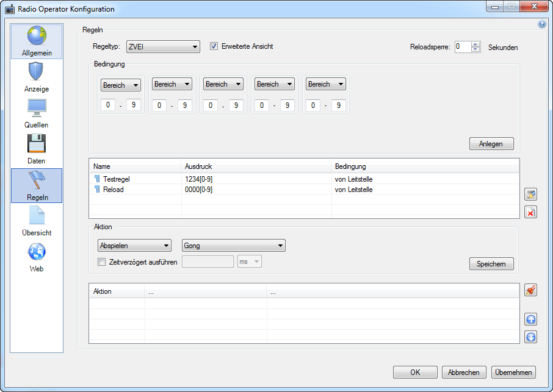
Task: Open the Übersicht document section
Action: 37,221
